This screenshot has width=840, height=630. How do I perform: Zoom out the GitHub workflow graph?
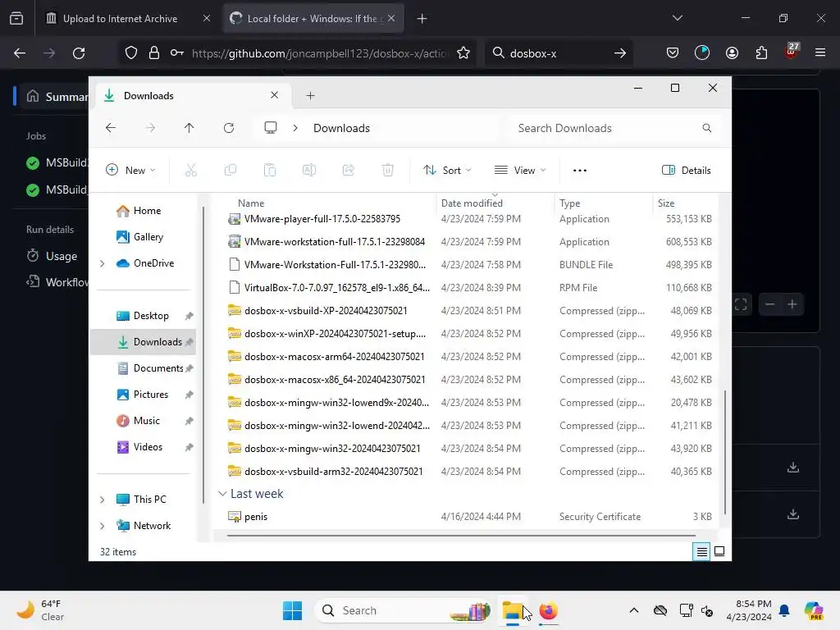[769, 304]
